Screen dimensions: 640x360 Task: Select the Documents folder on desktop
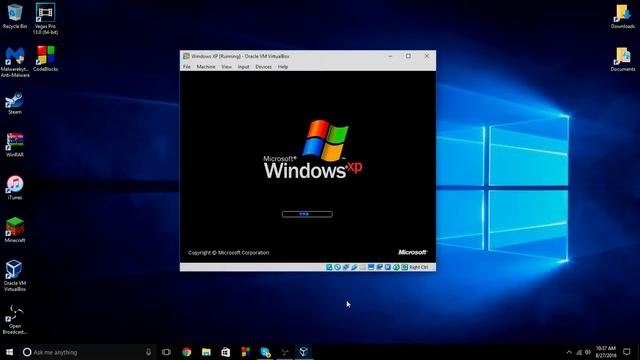point(623,59)
